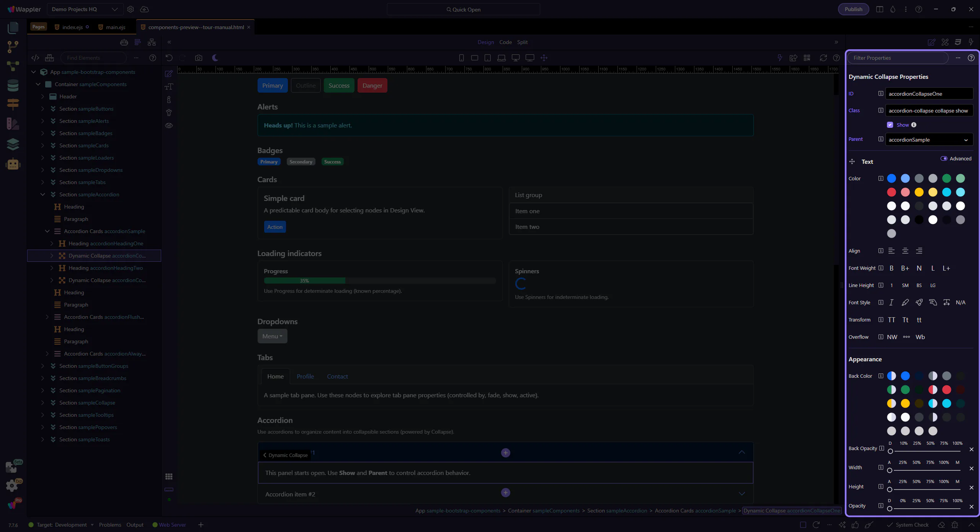Switch to the Code view tab
The height and width of the screenshot is (532, 980).
click(x=505, y=42)
